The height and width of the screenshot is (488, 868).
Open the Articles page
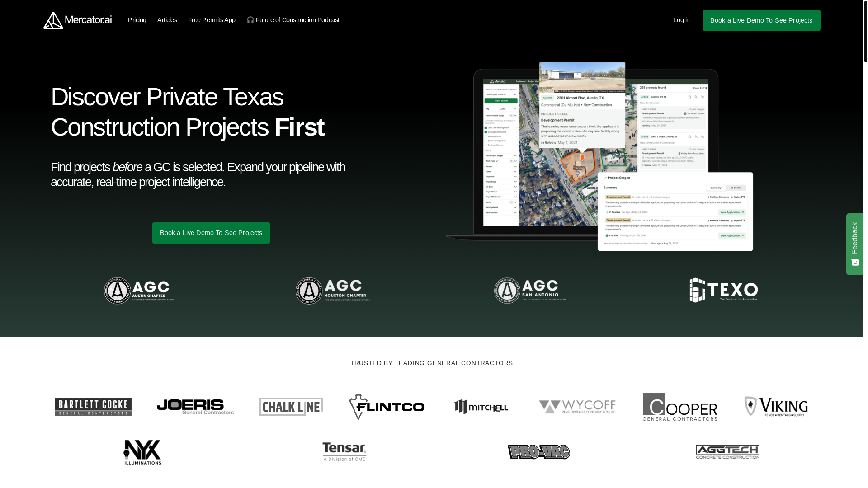tap(167, 20)
